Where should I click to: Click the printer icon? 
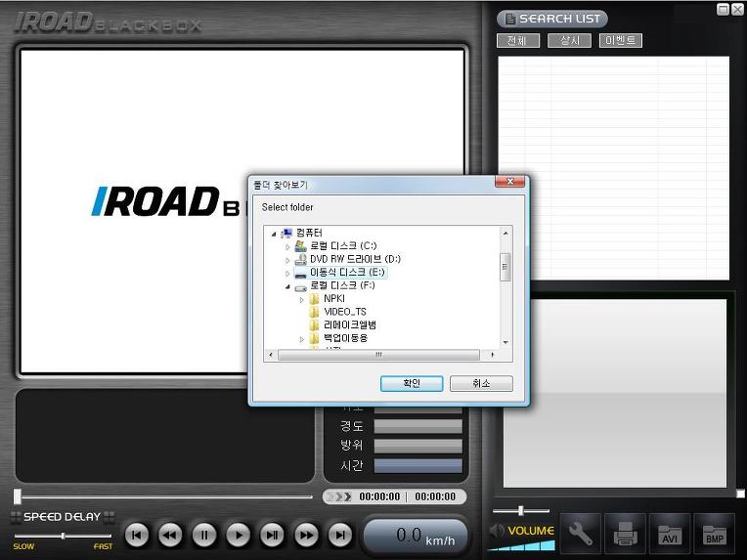[x=625, y=534]
